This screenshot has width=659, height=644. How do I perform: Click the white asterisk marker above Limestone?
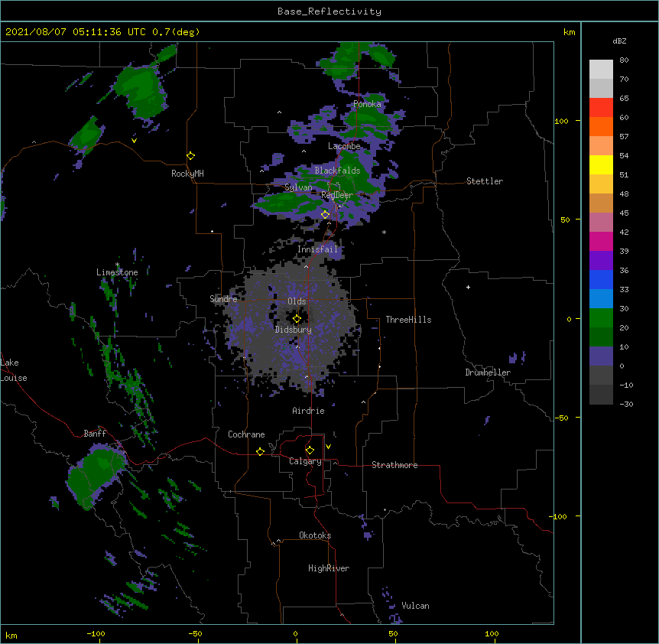pos(118,265)
